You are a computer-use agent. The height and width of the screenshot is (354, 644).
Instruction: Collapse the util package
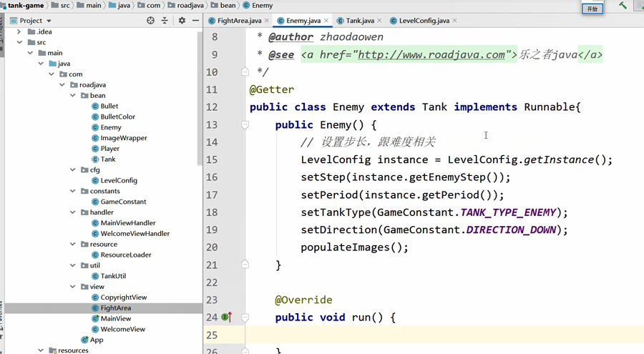coord(73,265)
